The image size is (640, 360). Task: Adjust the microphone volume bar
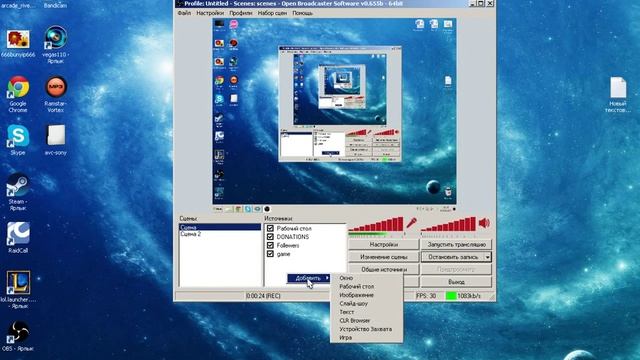376,224
